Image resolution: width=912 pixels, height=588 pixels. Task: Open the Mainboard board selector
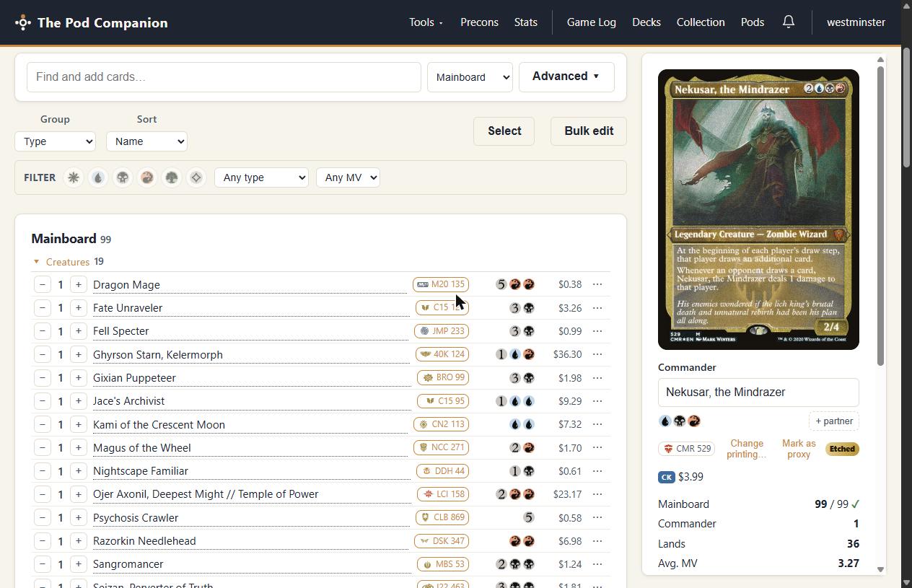coord(470,77)
